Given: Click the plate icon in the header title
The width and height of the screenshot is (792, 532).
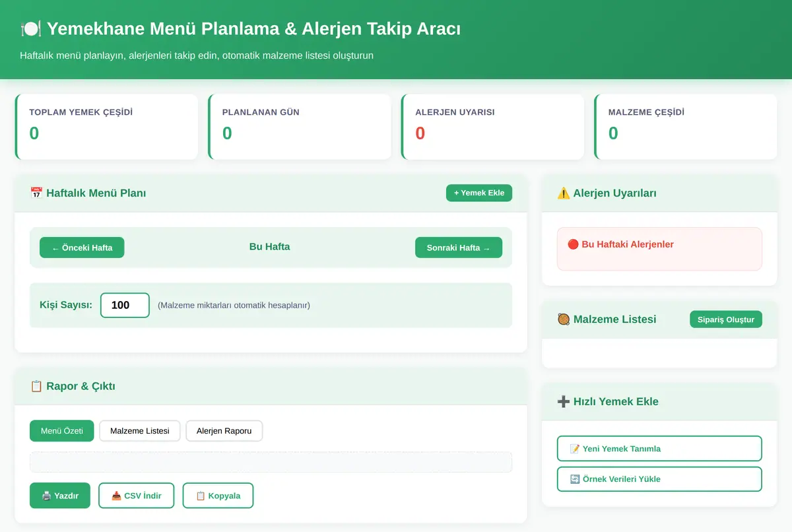Looking at the screenshot, I should point(31,29).
